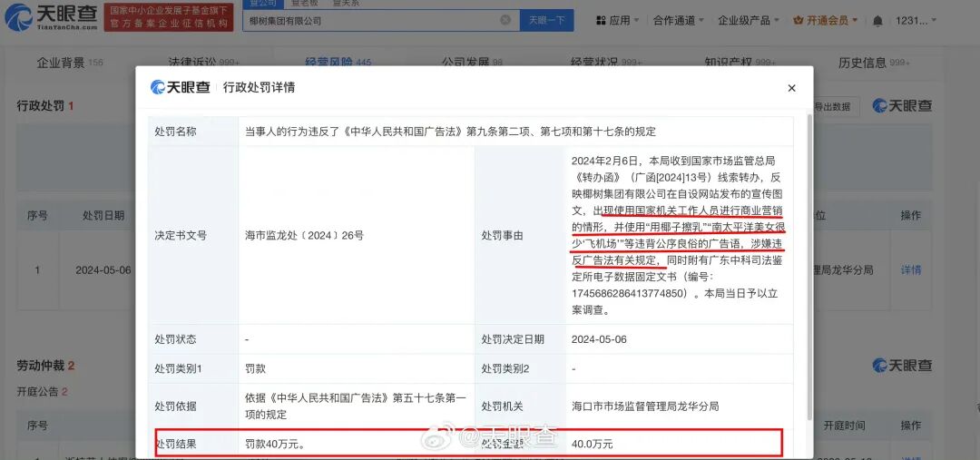The width and height of the screenshot is (980, 460).
Task: Open the 详情 link in penalty row
Action: point(911,270)
